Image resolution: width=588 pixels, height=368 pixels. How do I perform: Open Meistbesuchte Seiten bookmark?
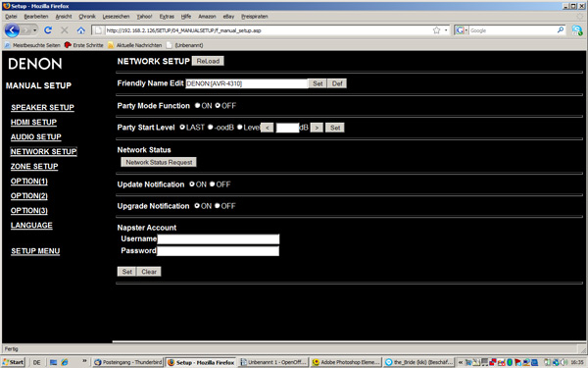(x=32, y=45)
